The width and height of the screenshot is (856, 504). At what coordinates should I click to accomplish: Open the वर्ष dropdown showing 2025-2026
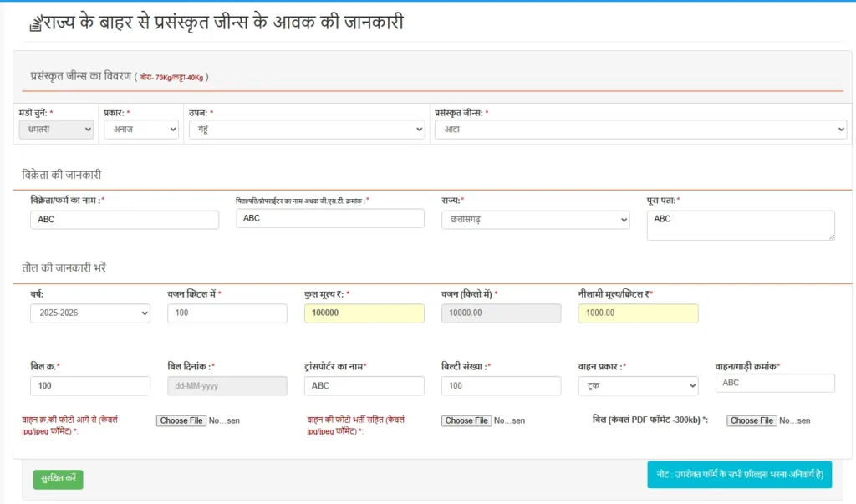[x=89, y=313]
